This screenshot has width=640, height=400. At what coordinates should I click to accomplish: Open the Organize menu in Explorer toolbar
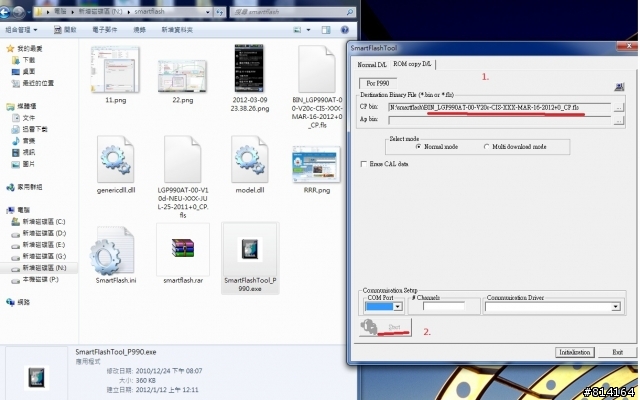tap(21, 30)
